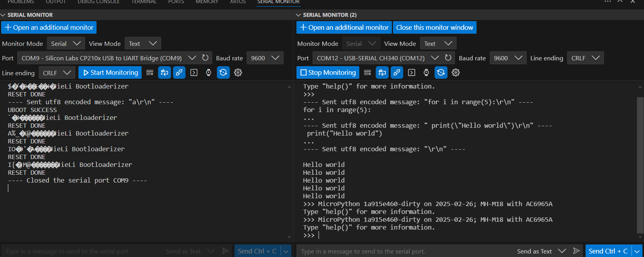Screen dimensions: 644x257
Task: Expand the Send Ctrl + C options arrow, right panel
Action: pos(637,251)
